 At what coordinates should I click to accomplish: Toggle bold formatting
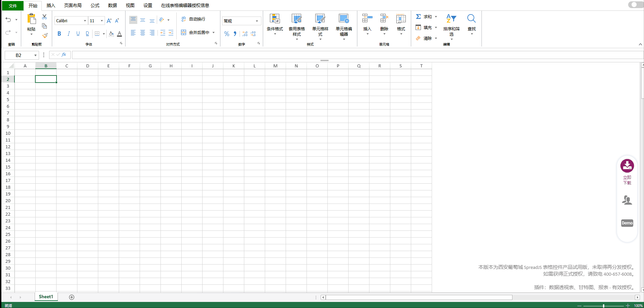tap(59, 33)
